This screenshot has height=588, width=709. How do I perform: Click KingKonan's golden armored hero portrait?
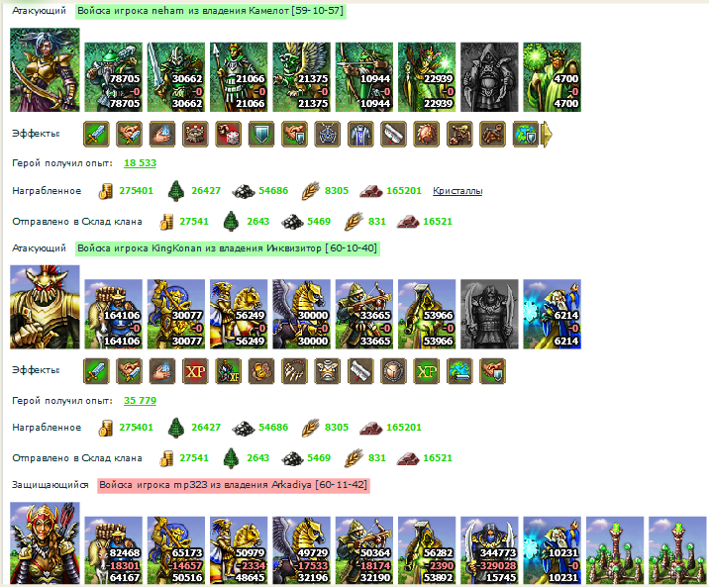pos(45,307)
